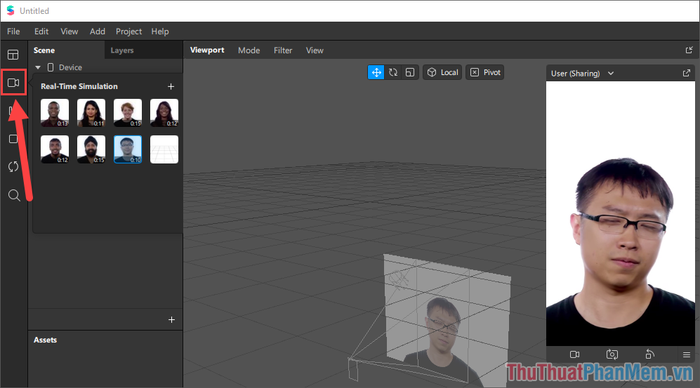Open the View menu in menu bar

(x=69, y=32)
